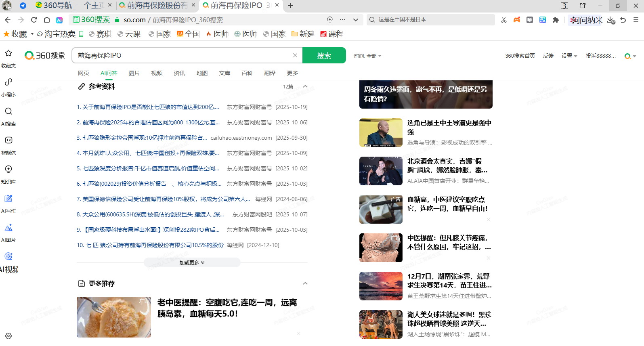644x346 pixels.
Task: Open the 时间: 全部 filter dropdown
Action: (x=367, y=56)
